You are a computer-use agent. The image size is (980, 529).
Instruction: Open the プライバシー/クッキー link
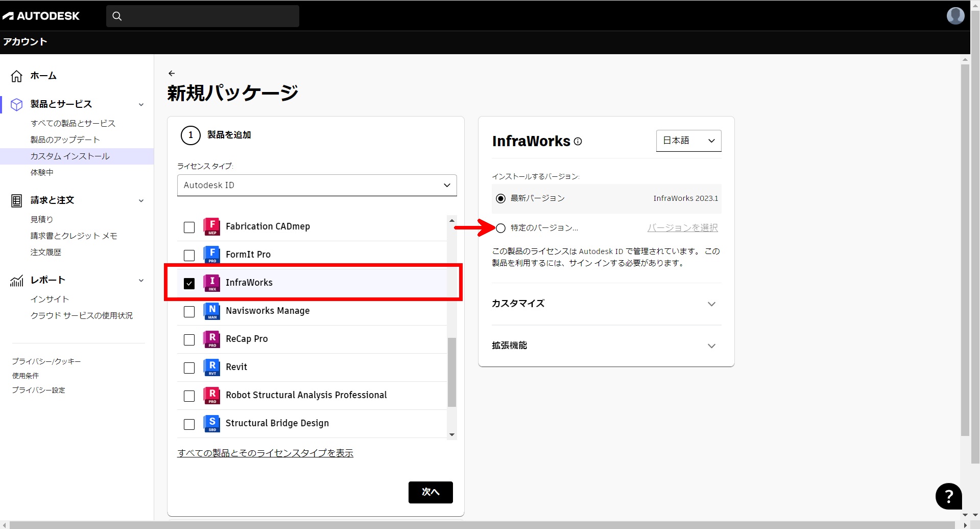[x=46, y=361]
